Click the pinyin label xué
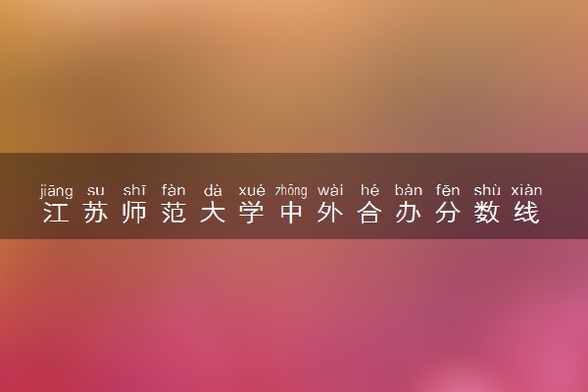The image size is (588, 392). tap(252, 191)
